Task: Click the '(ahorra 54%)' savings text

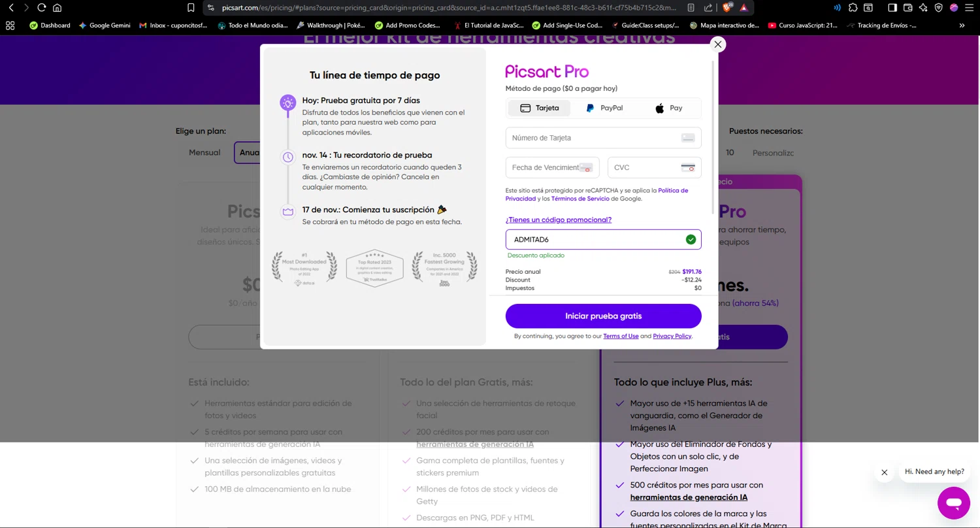Action: [755, 303]
